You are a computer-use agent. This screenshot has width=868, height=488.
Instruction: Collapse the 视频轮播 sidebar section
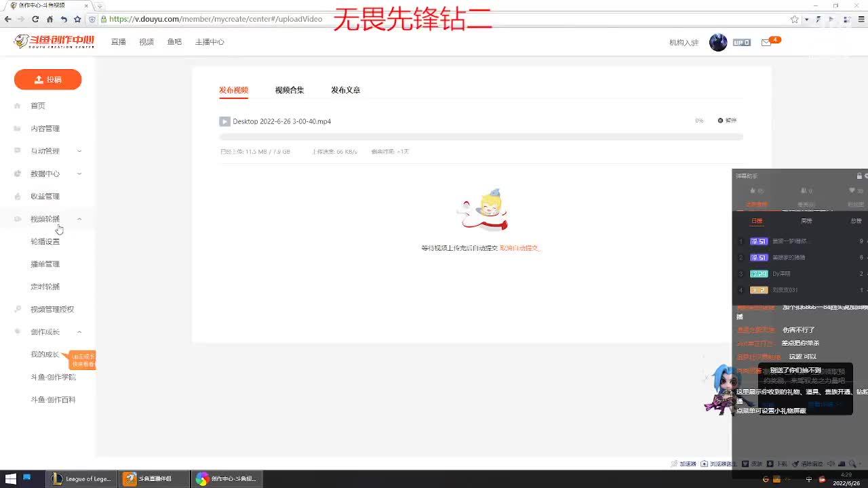pyautogui.click(x=79, y=219)
